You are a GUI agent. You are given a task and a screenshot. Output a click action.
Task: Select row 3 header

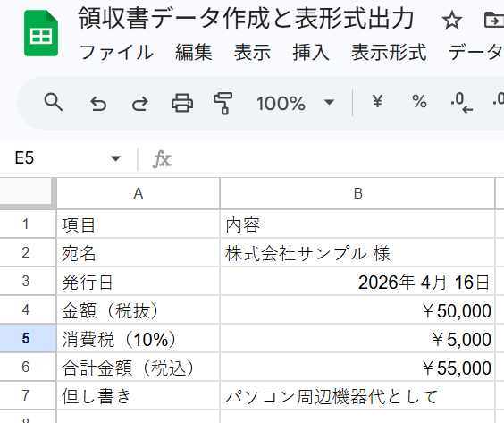click(x=28, y=281)
